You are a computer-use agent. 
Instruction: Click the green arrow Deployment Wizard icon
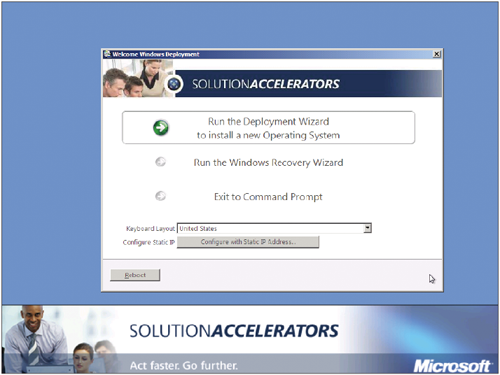tap(161, 128)
